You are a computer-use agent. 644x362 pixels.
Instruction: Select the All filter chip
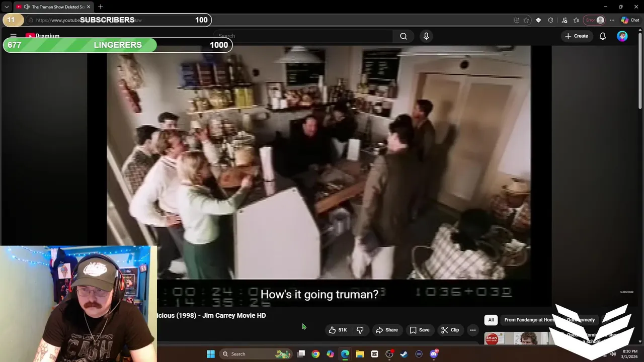click(x=491, y=320)
